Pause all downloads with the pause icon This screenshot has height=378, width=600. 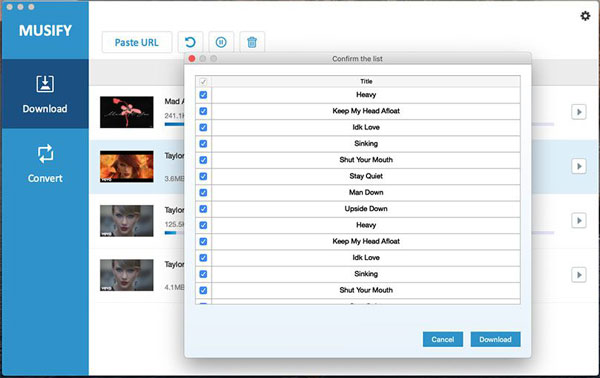(221, 42)
